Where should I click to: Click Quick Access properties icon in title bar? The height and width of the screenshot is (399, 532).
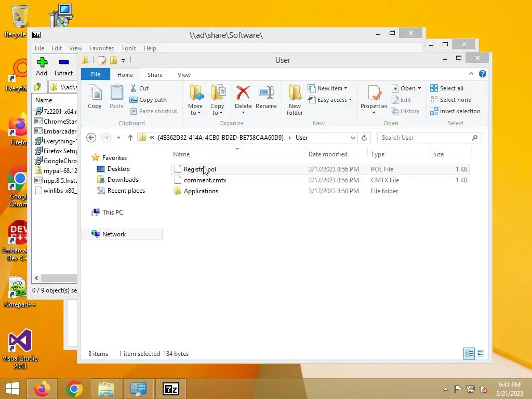tap(102, 60)
